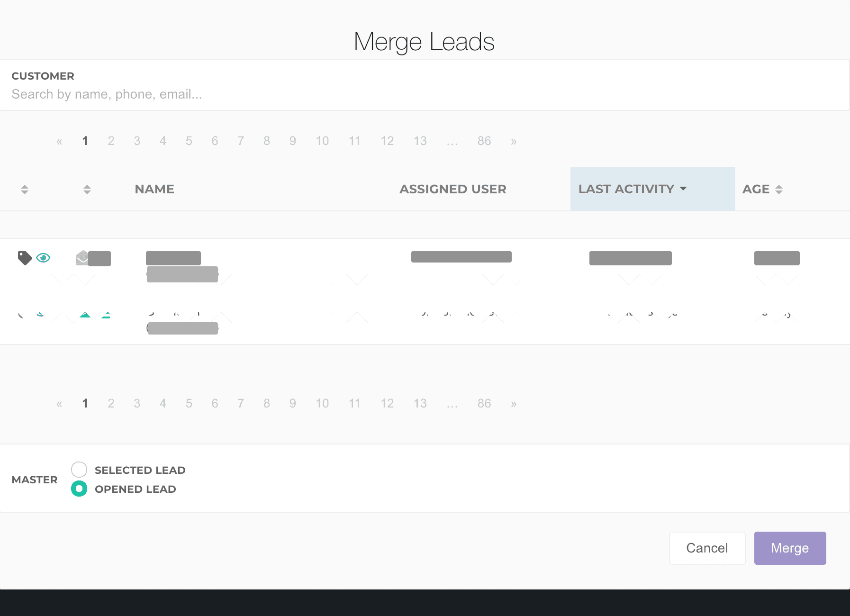Click the tag icon in the first lead row
Screen dimensions: 850x616
tap(25, 258)
